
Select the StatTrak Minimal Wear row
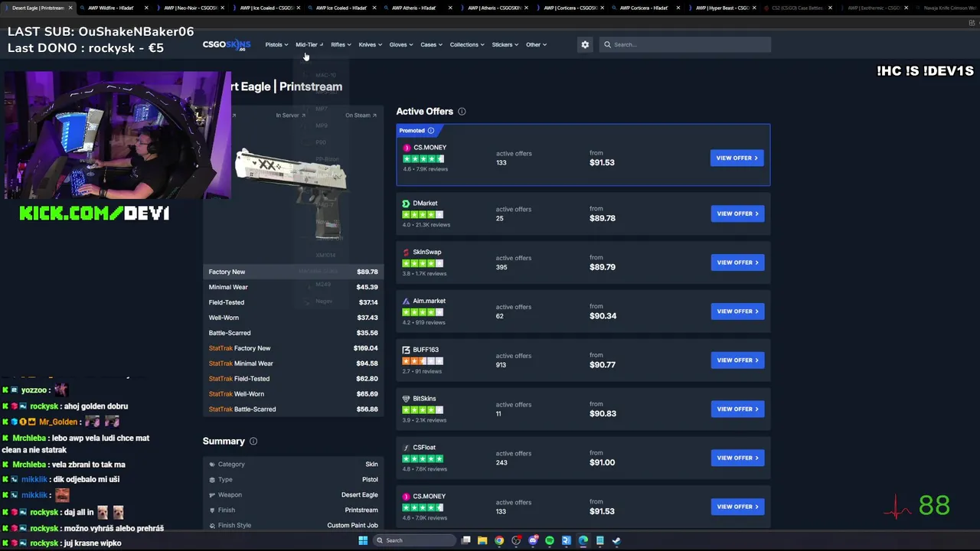pyautogui.click(x=293, y=364)
